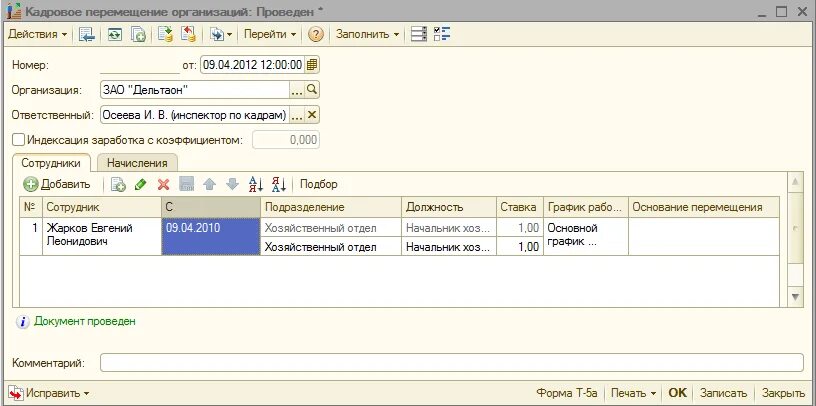Clear the Ответственный field with X icon
This screenshot has width=816, height=406.
coord(311,115)
